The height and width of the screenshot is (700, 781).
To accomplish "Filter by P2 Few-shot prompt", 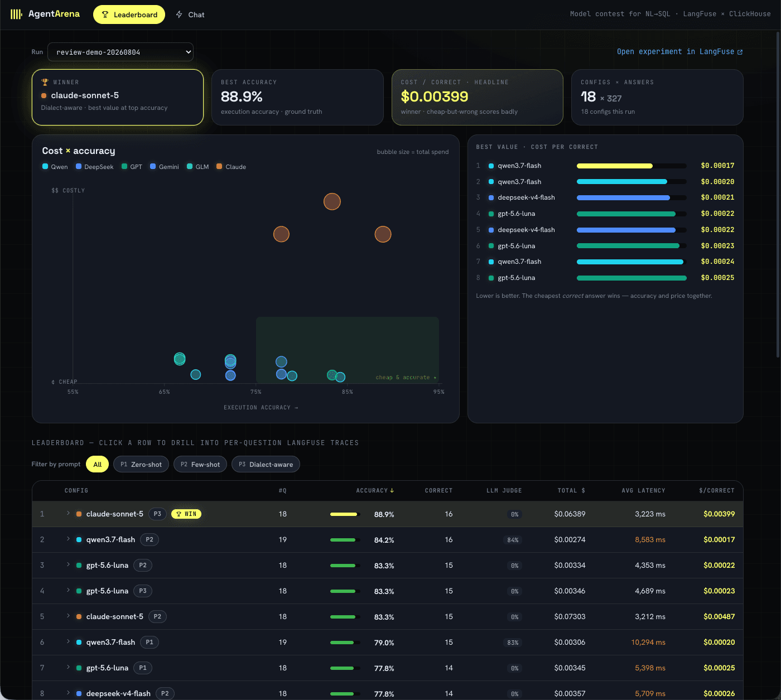I will (200, 464).
